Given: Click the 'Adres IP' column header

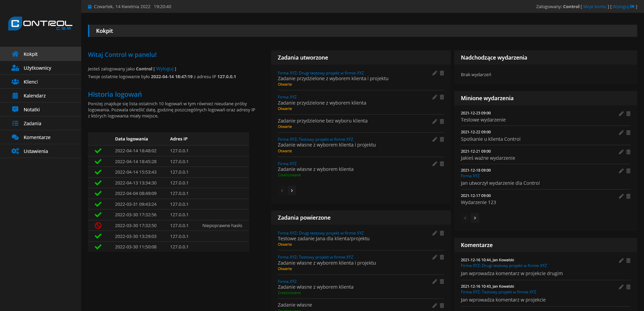Looking at the screenshot, I should point(179,139).
